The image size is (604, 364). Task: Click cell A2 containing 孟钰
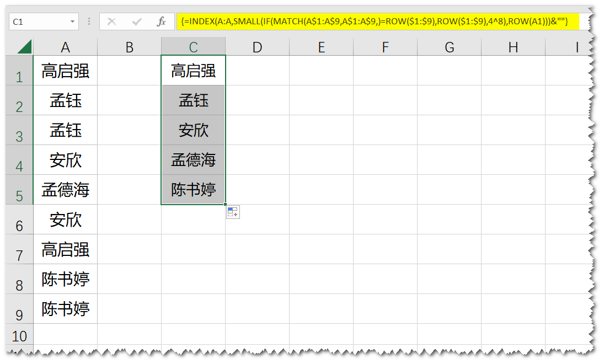click(x=65, y=100)
